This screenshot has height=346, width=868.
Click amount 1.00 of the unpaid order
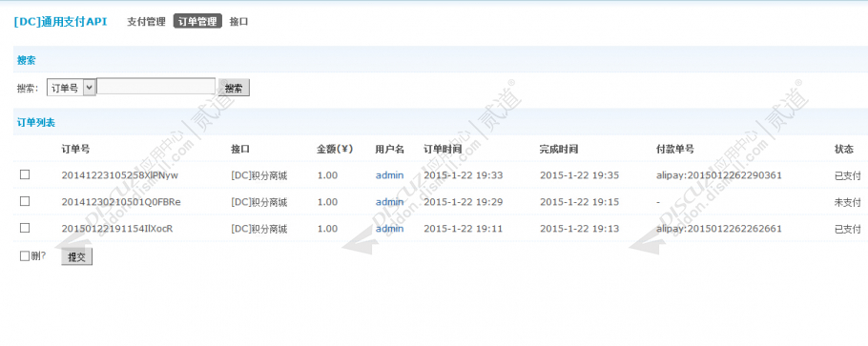327,202
